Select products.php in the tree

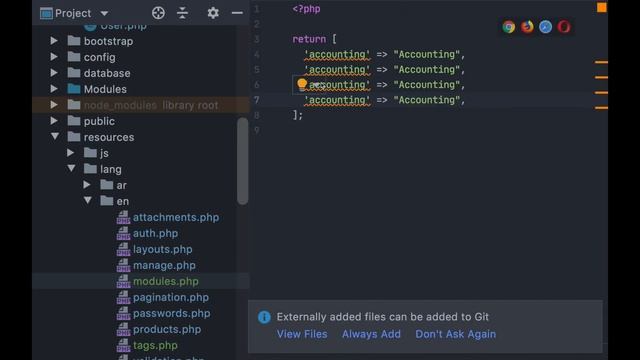pos(167,329)
